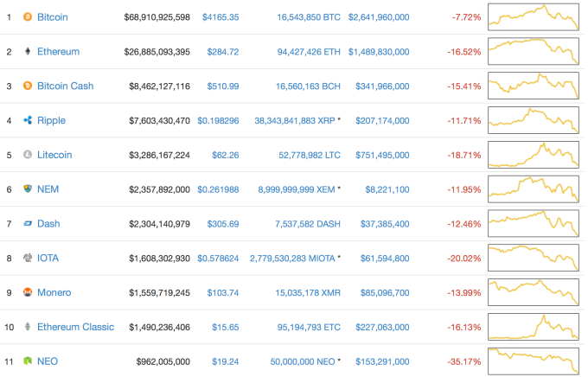Click the NEM logo icon
This screenshot has height=377, width=588.
point(27,188)
